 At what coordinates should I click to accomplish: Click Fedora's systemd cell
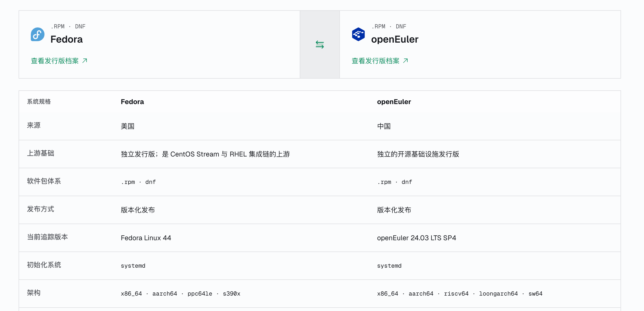click(x=133, y=266)
